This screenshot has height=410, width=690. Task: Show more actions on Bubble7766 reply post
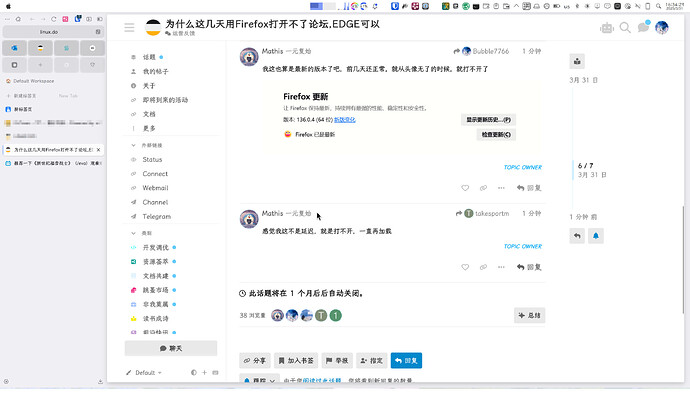pyautogui.click(x=501, y=188)
